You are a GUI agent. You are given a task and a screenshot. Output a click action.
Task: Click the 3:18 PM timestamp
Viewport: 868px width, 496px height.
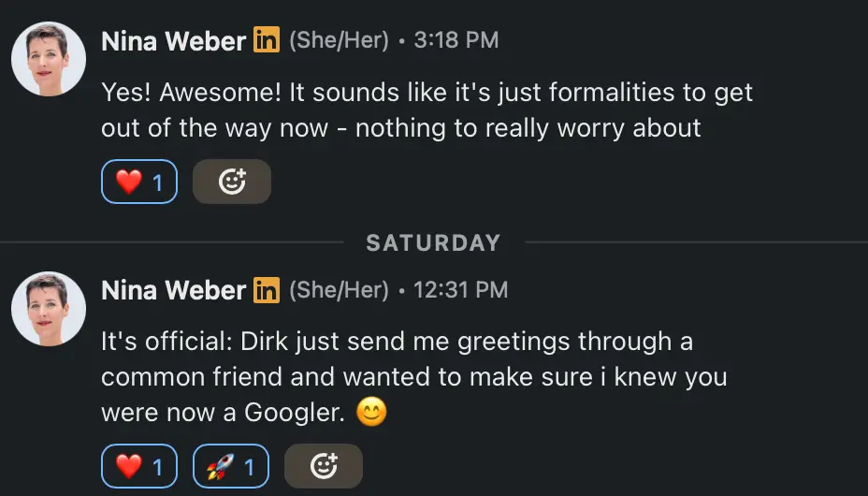[x=456, y=41]
